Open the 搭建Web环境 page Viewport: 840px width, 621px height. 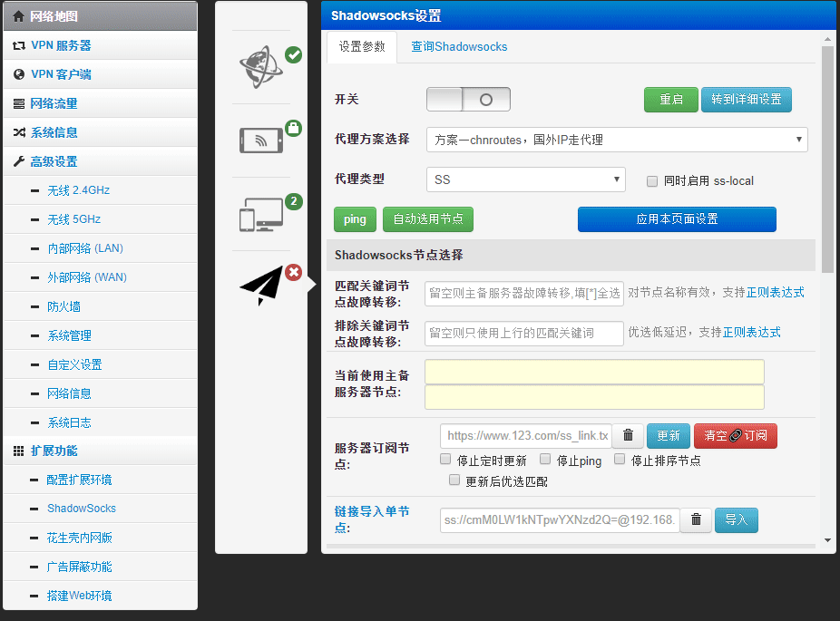coord(101,596)
